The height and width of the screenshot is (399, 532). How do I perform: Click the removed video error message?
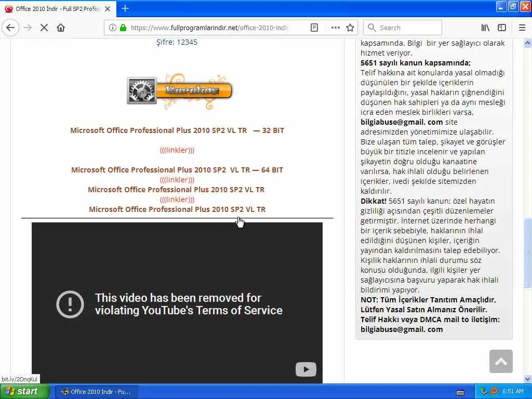tap(189, 304)
